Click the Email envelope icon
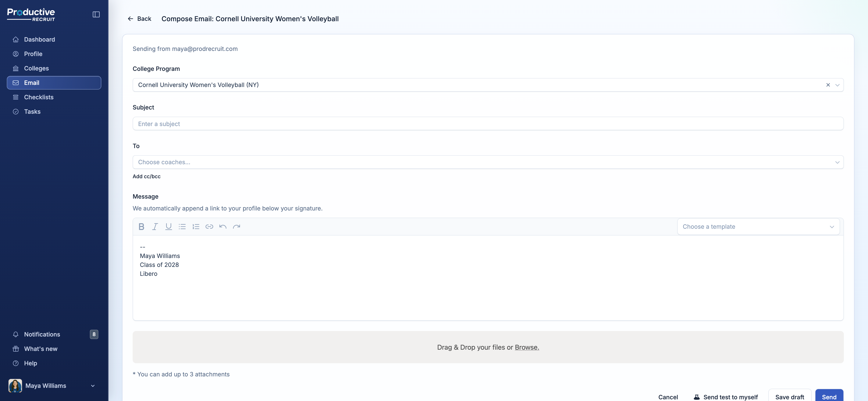868x401 pixels. 15,83
